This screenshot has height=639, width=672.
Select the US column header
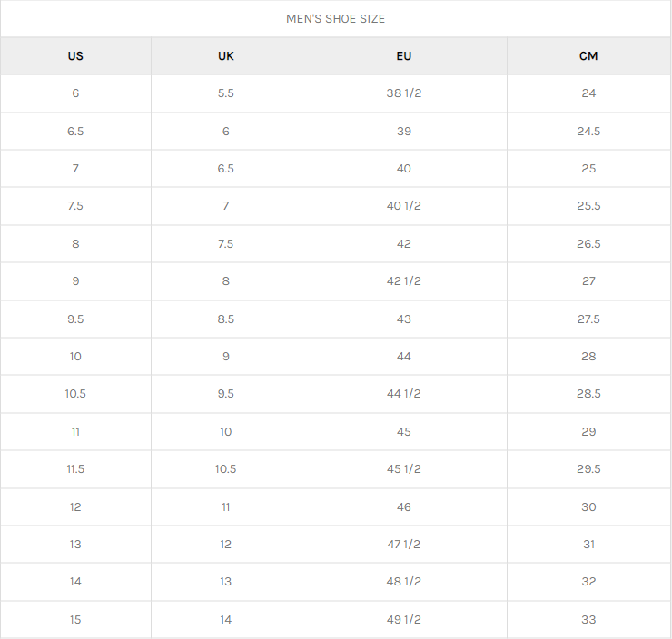[75, 56]
